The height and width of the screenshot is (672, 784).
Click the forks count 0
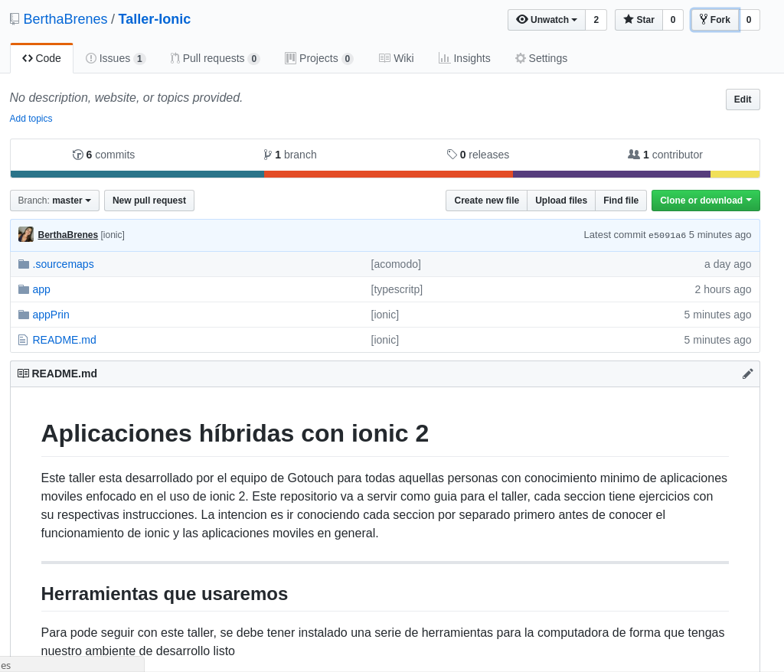point(749,19)
